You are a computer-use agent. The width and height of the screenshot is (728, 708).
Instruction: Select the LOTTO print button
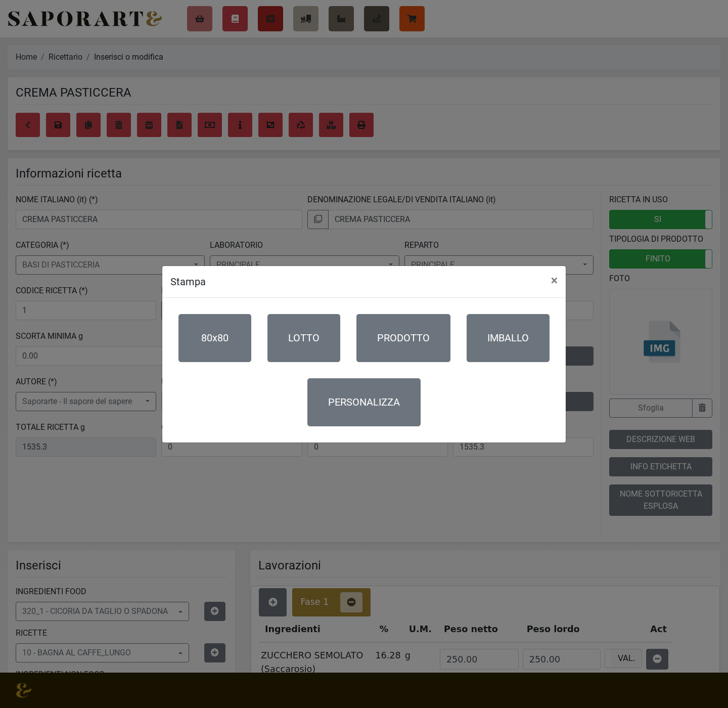coord(304,338)
